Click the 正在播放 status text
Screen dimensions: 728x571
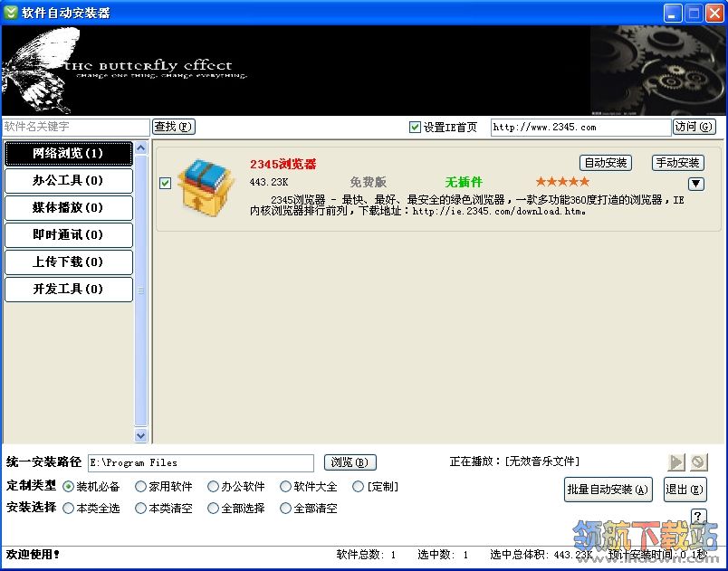pos(514,462)
